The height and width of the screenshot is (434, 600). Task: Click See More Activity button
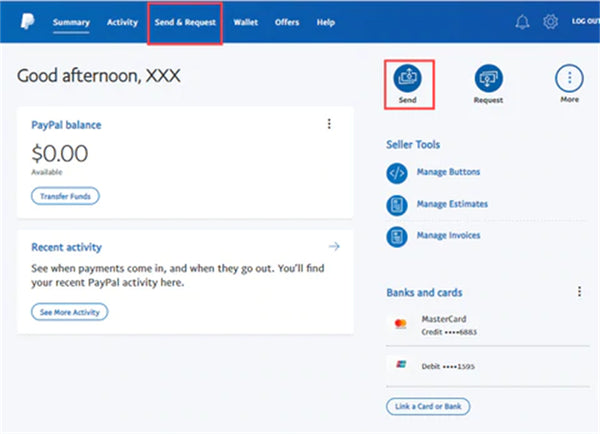69,311
